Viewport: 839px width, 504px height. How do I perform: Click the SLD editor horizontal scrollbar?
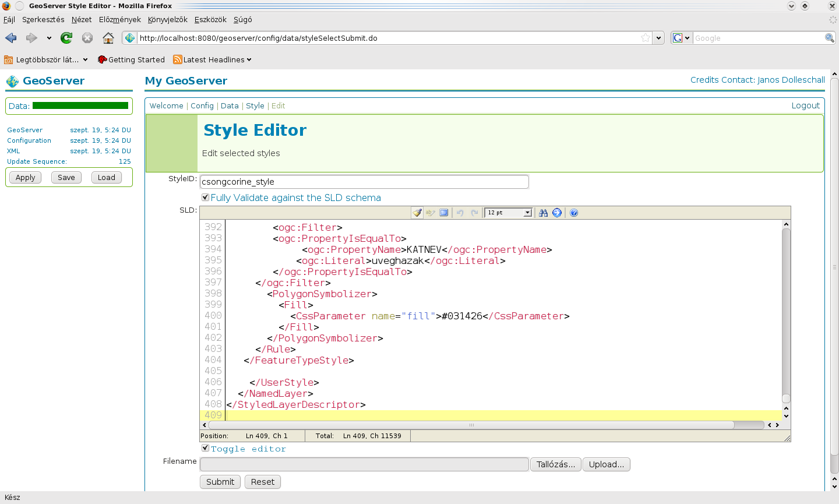point(471,425)
